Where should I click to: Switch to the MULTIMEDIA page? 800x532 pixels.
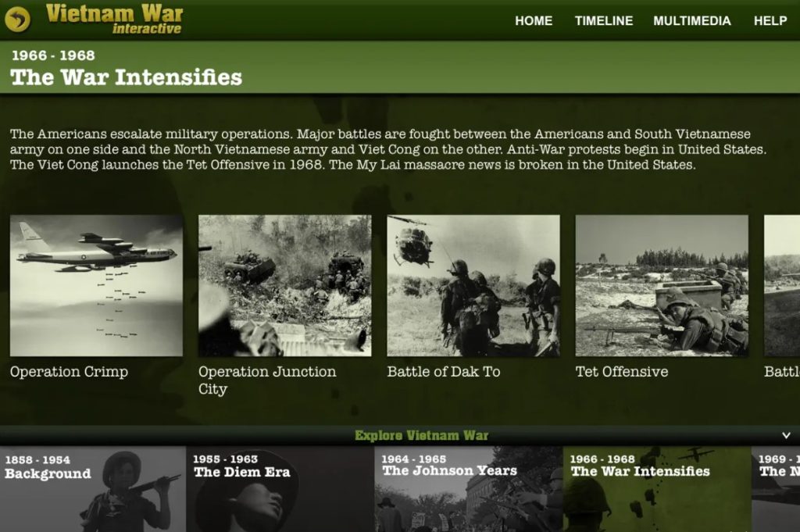click(694, 21)
